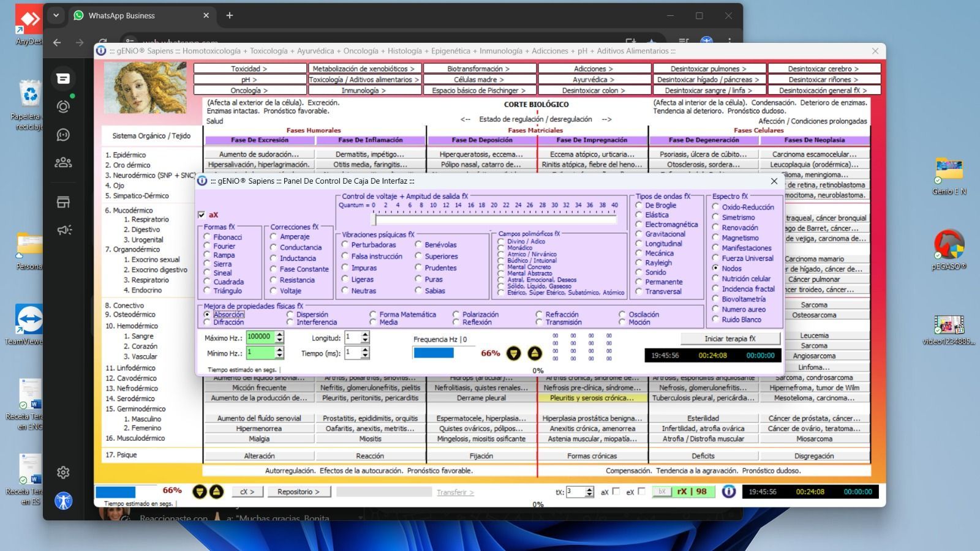The image size is (980, 551).
Task: Enable the eX checkbox in bottom bar
Action: [641, 491]
